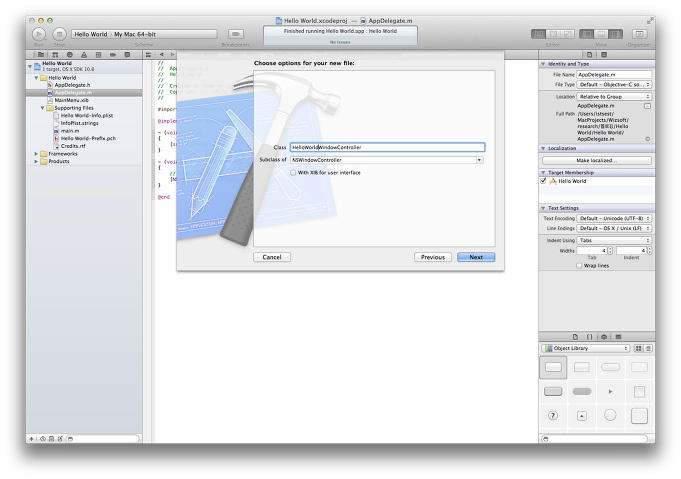681x479 pixels.
Task: Select the Version editor mode button
Action: click(x=568, y=34)
